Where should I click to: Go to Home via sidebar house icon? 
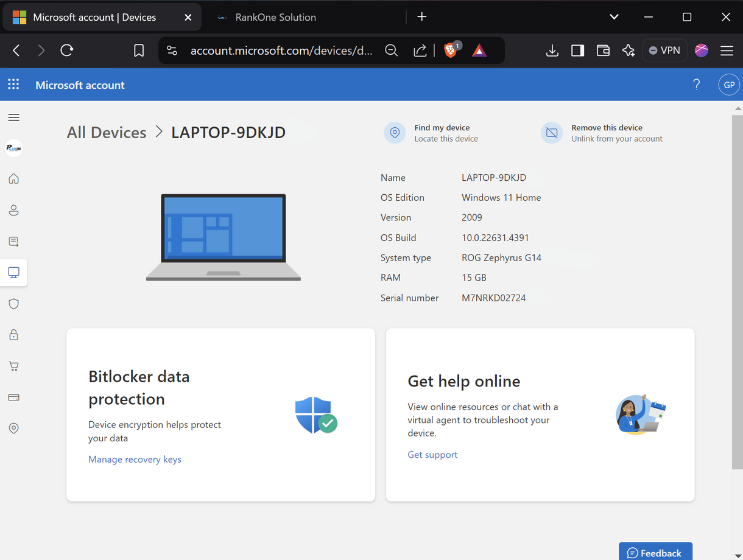[x=13, y=178]
